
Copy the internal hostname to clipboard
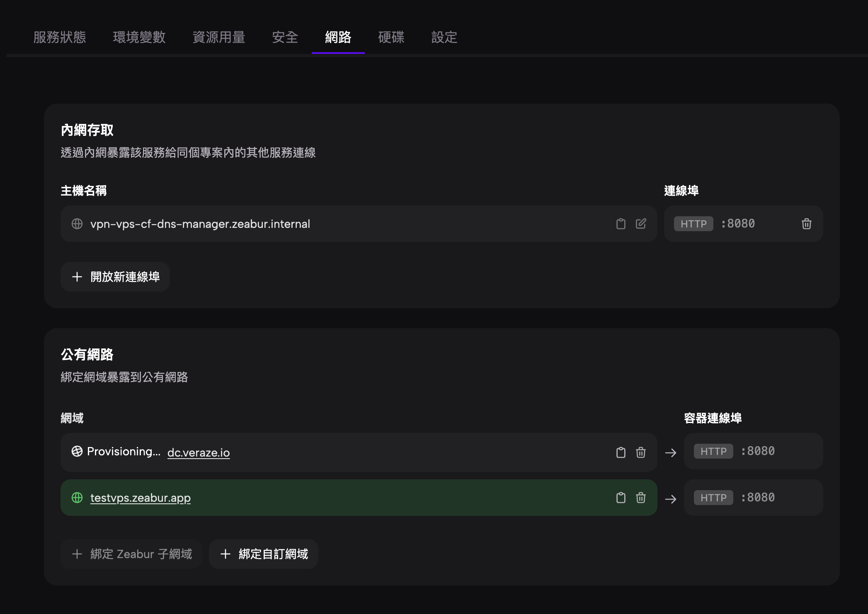coord(621,224)
